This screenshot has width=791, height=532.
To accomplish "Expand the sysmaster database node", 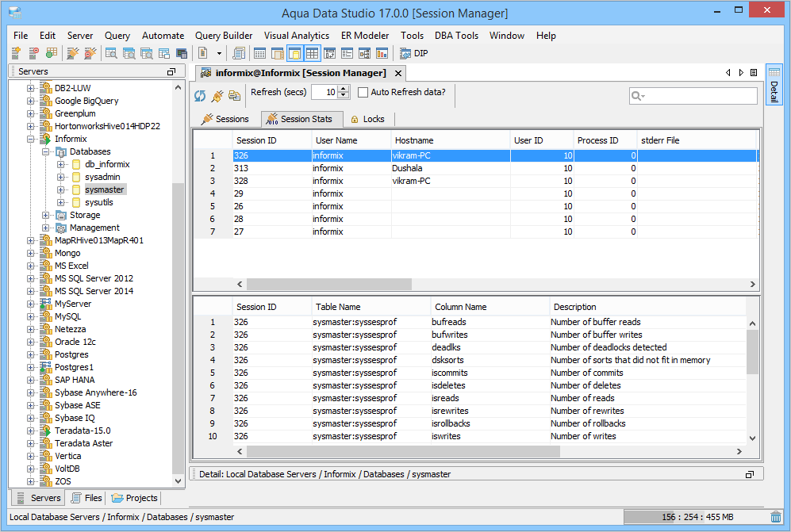I will coord(60,189).
